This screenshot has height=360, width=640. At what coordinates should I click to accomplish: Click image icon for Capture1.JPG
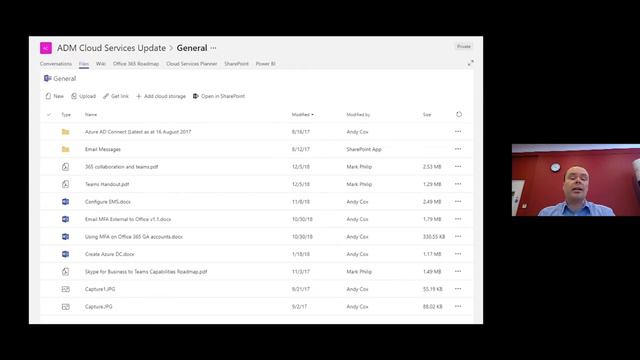point(65,289)
